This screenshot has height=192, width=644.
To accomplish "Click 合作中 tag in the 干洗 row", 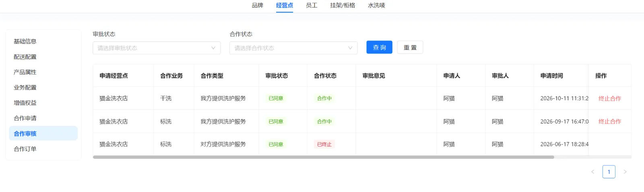I will (x=324, y=98).
